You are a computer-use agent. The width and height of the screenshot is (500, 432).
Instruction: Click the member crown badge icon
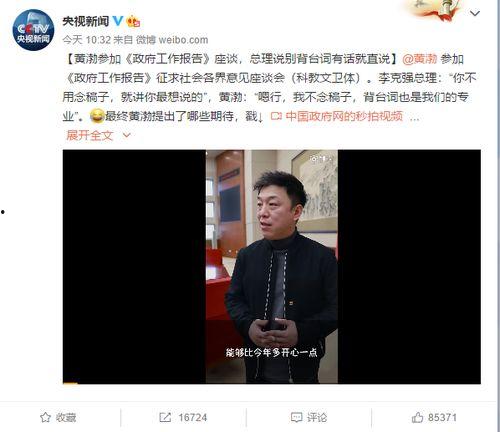133,21
